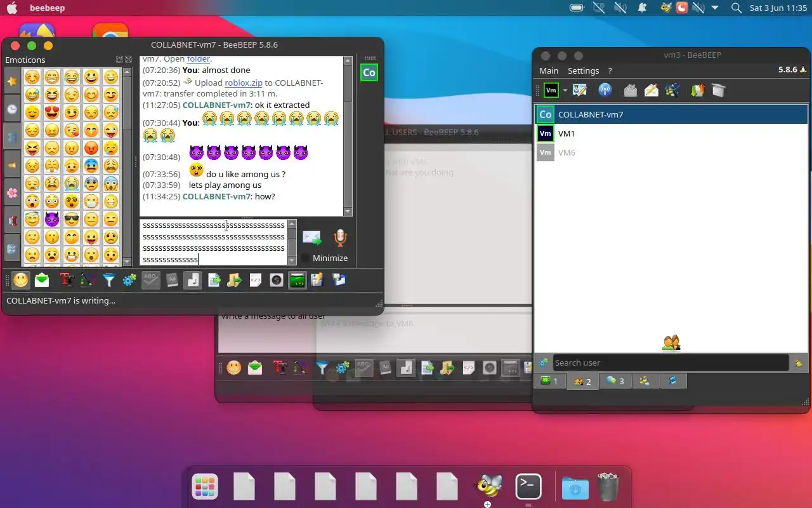The image size is (812, 508).
Task: Insert the sunglasses emoticon
Action: point(72,219)
